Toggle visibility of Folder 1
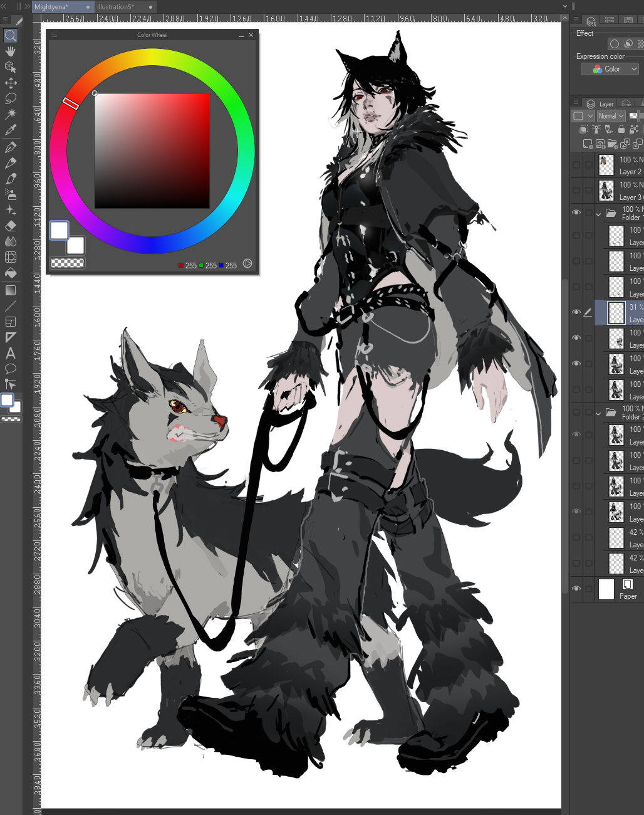 pos(576,213)
